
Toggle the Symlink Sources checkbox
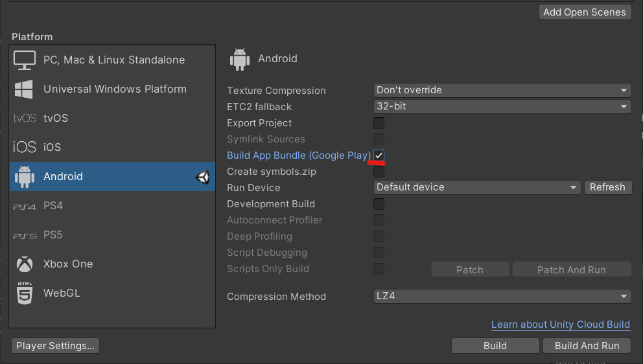[x=379, y=139]
